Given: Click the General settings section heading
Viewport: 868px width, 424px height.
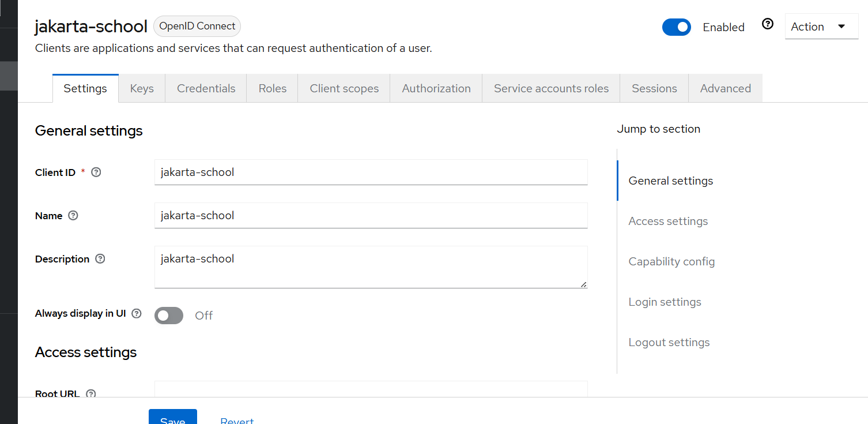Looking at the screenshot, I should pos(89,130).
